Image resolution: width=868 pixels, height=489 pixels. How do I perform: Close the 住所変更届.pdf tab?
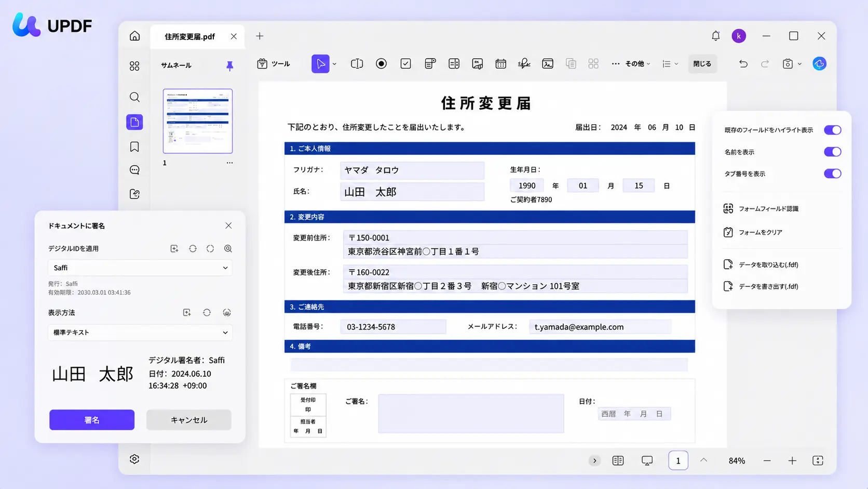point(234,36)
